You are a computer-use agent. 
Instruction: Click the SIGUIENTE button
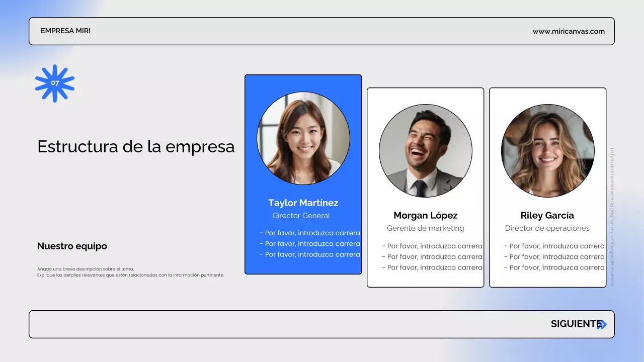tap(575, 324)
